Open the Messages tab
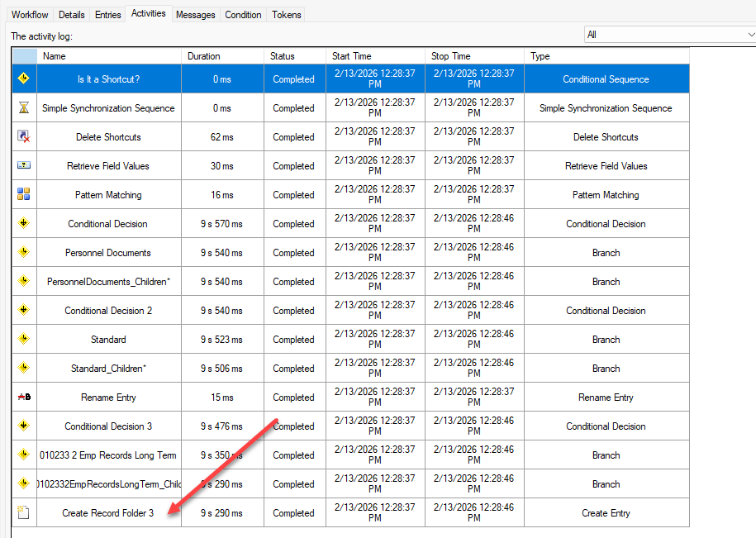 click(x=196, y=15)
